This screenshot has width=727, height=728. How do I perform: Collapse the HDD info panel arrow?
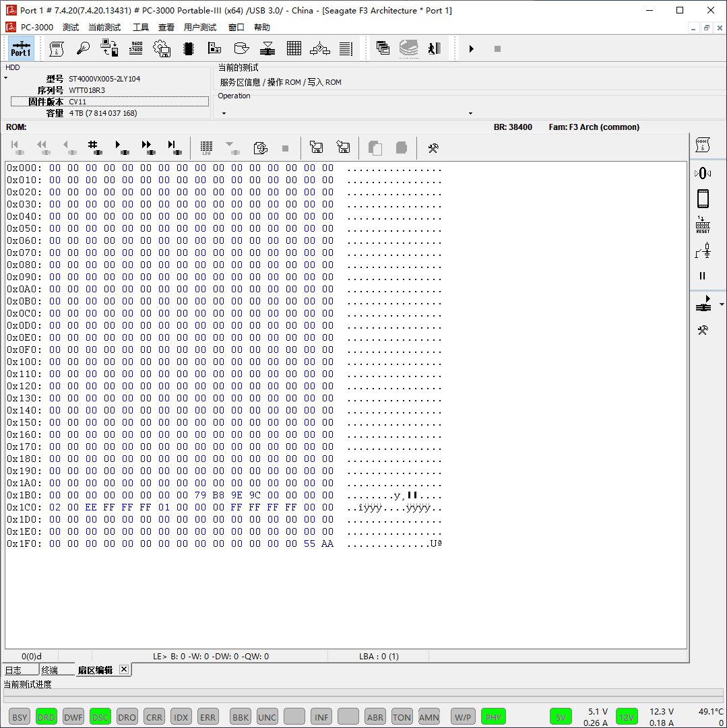6,78
